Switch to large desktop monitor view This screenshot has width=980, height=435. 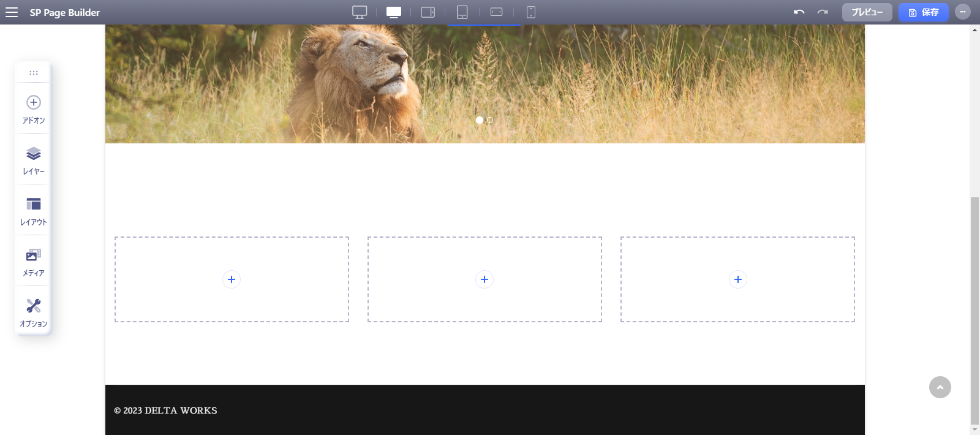360,12
